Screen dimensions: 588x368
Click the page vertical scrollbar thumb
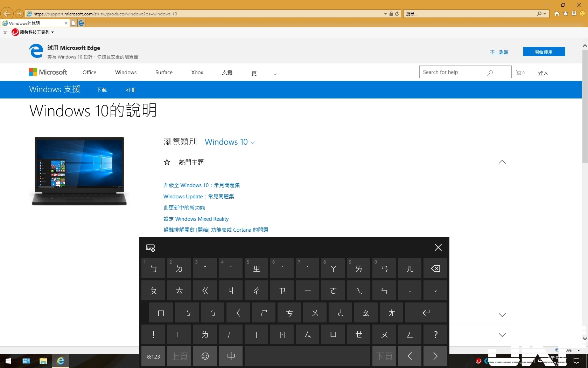tap(585, 105)
